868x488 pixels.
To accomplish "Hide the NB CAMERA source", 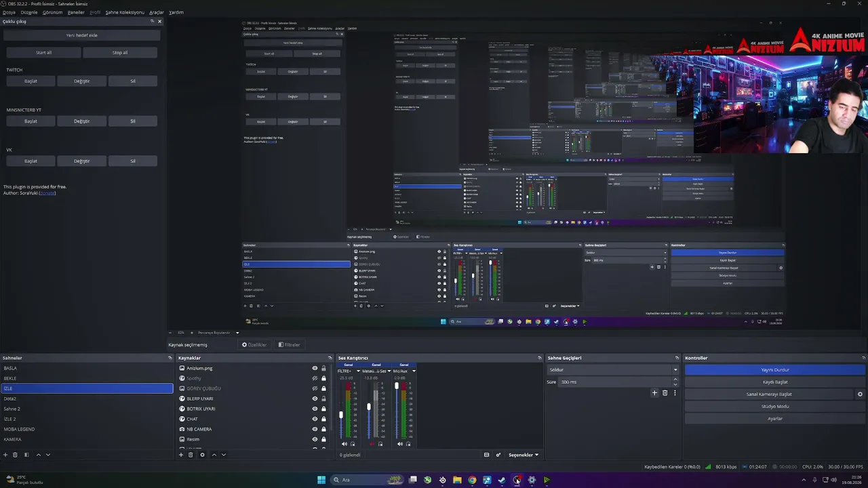I will click(x=315, y=429).
